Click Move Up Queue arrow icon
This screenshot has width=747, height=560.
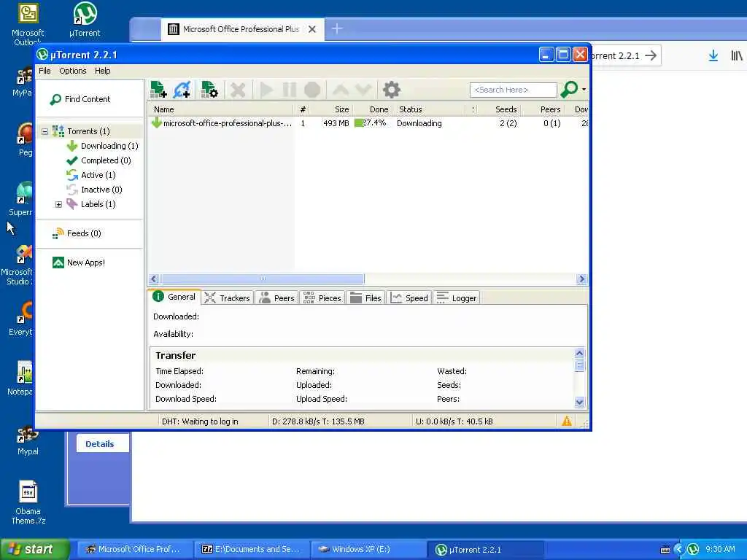tap(341, 90)
